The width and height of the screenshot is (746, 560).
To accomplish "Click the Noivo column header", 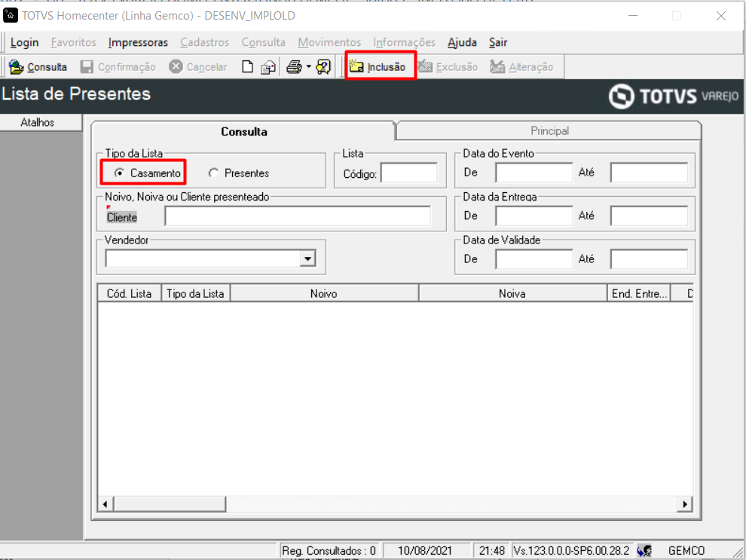I will pos(324,293).
